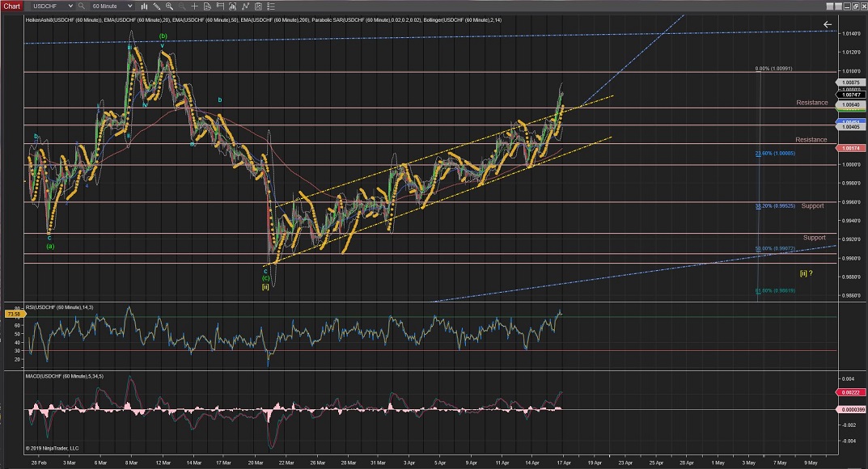Open the data box document icon
868x469 pixels.
[x=207, y=6]
